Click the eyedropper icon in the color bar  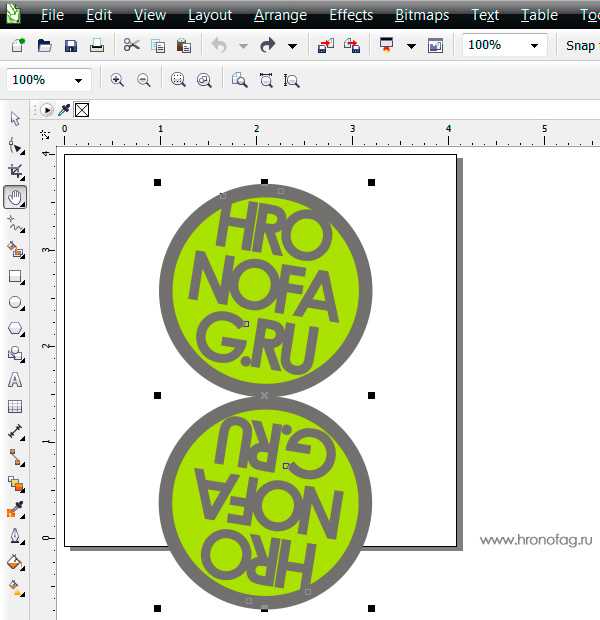tap(64, 110)
